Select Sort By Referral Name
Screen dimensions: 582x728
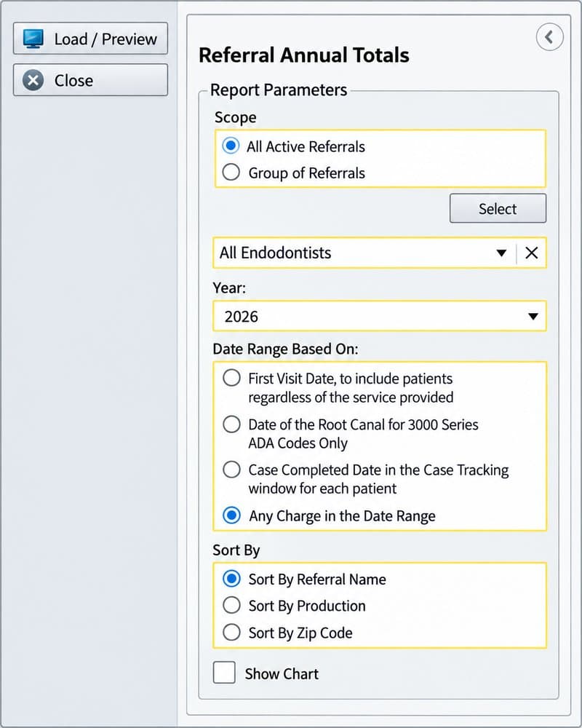(x=231, y=579)
